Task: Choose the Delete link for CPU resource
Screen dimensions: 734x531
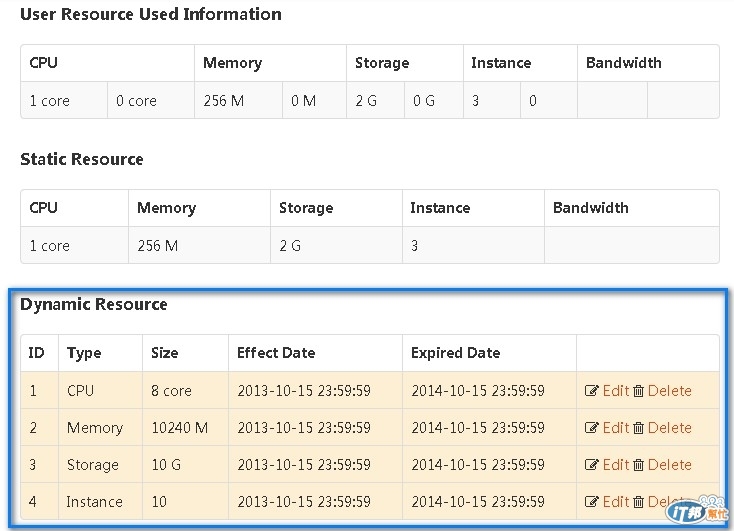Action: (x=669, y=391)
